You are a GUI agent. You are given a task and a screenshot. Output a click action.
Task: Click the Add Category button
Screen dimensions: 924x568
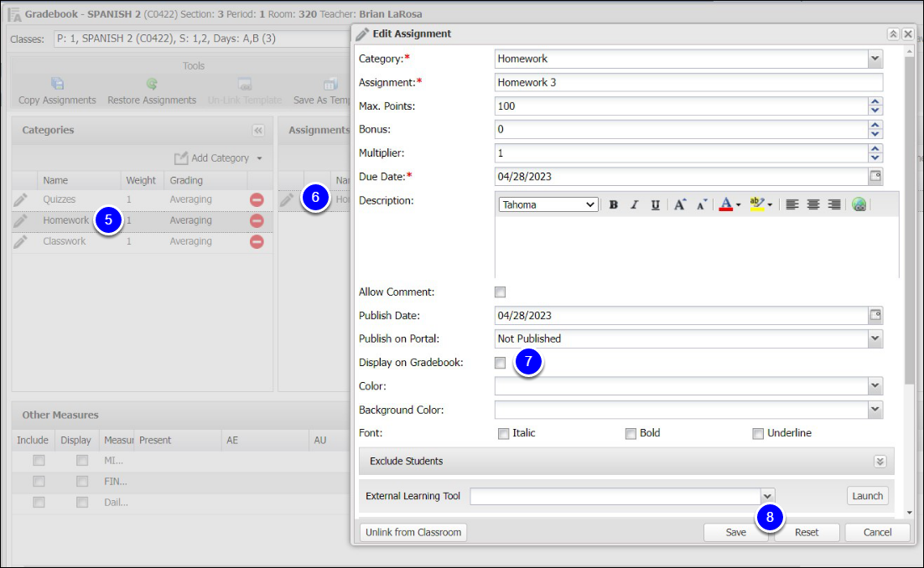coord(218,157)
